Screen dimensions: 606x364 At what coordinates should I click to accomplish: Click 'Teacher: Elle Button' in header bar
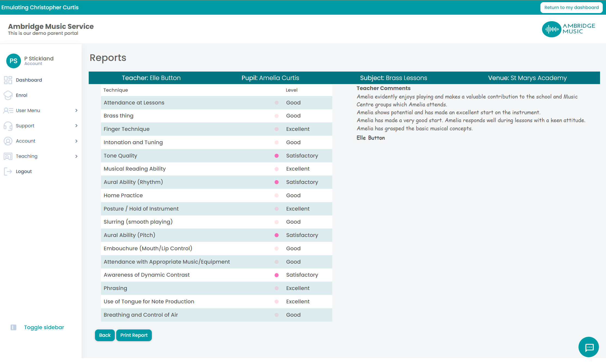(151, 78)
